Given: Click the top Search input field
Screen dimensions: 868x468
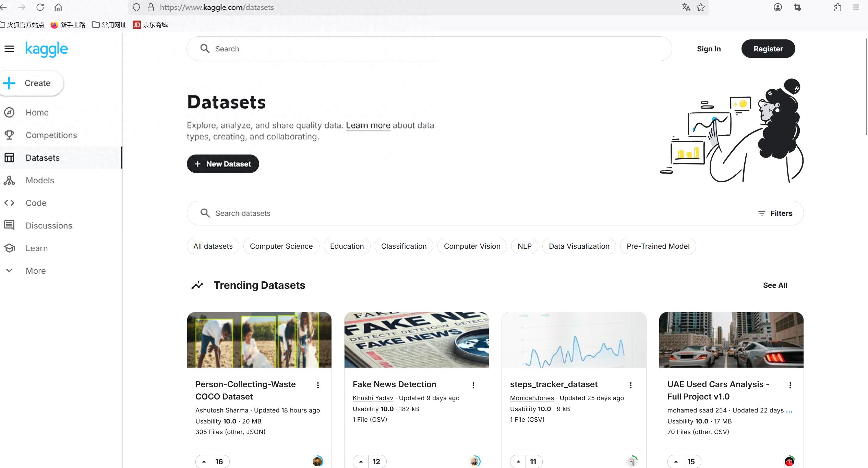Looking at the screenshot, I should 429,49.
